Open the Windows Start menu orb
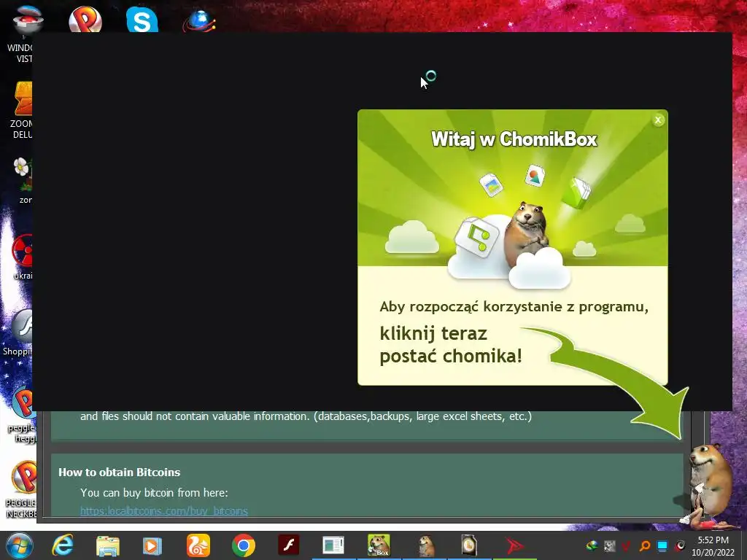 click(18, 545)
